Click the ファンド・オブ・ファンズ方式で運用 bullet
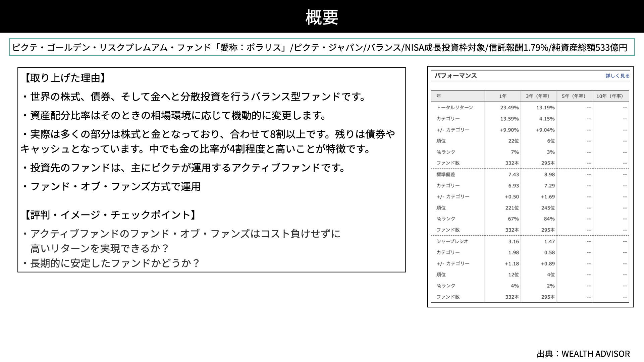Screen dimensions: 644x362 [x=111, y=186]
